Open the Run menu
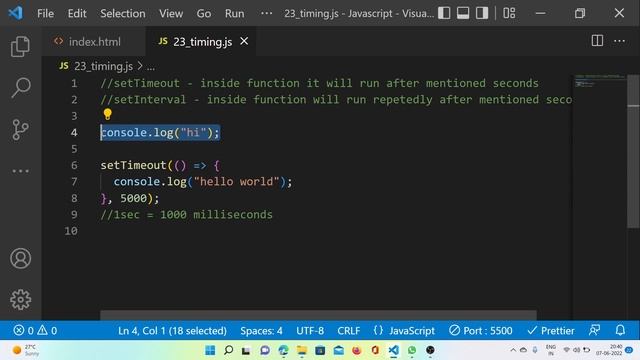This screenshot has height=360, width=640. (234, 13)
